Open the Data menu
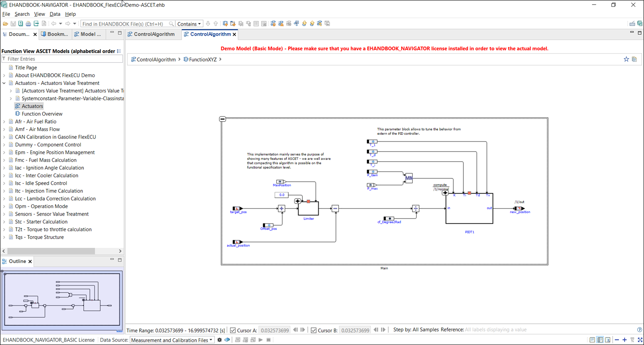Image resolution: width=644 pixels, height=345 pixels. click(55, 14)
